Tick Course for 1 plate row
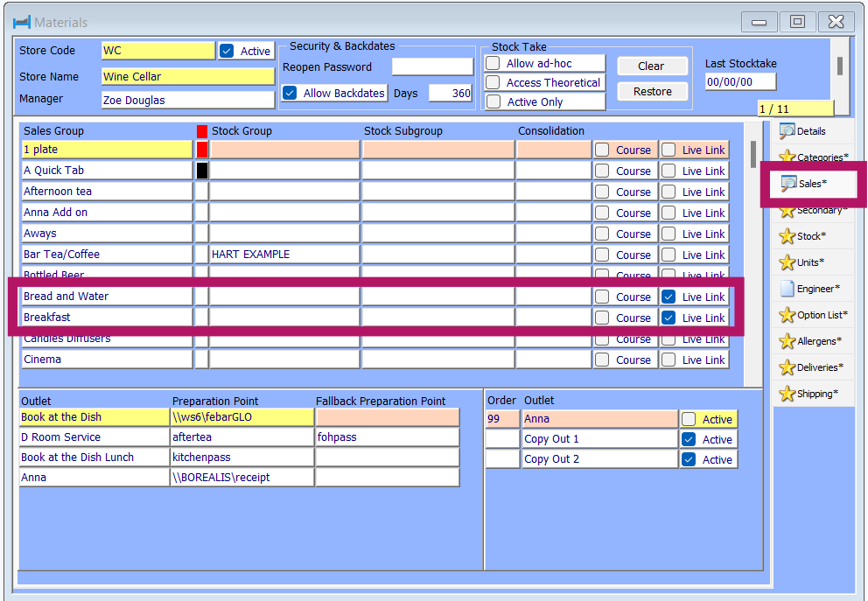The height and width of the screenshot is (601, 868). [602, 150]
